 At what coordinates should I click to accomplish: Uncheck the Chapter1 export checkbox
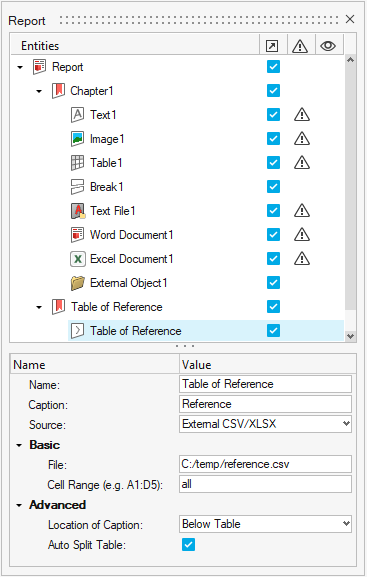pyautogui.click(x=273, y=91)
